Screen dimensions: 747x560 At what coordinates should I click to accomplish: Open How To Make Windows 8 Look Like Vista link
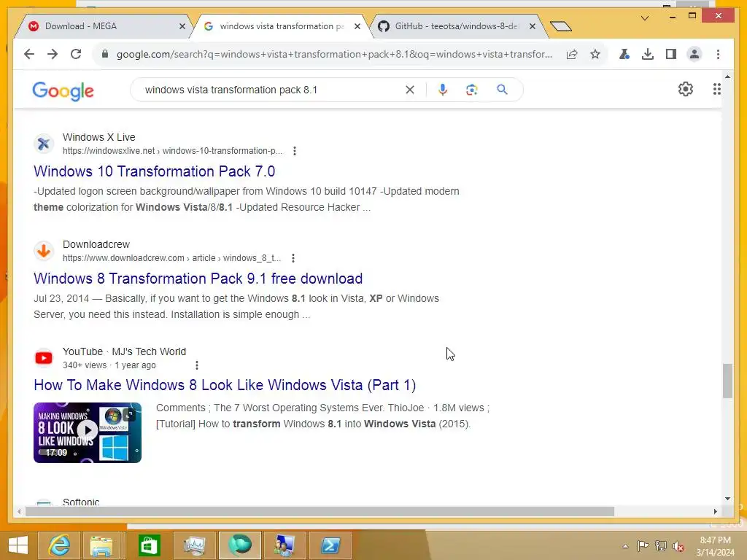(225, 385)
